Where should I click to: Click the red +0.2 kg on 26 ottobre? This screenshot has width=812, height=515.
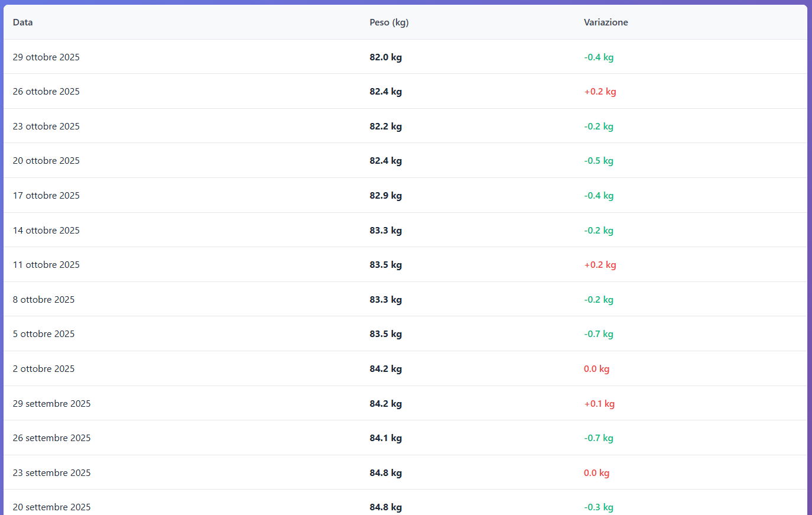pyautogui.click(x=600, y=91)
